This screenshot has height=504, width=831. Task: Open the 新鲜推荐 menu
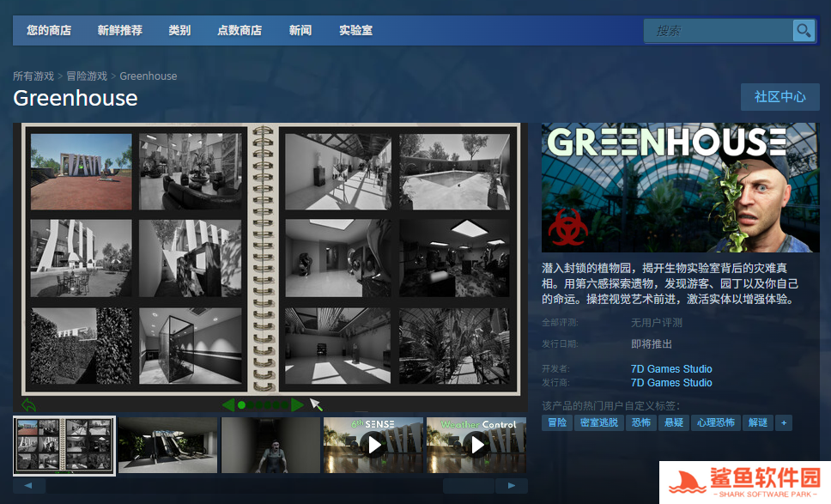click(x=120, y=31)
